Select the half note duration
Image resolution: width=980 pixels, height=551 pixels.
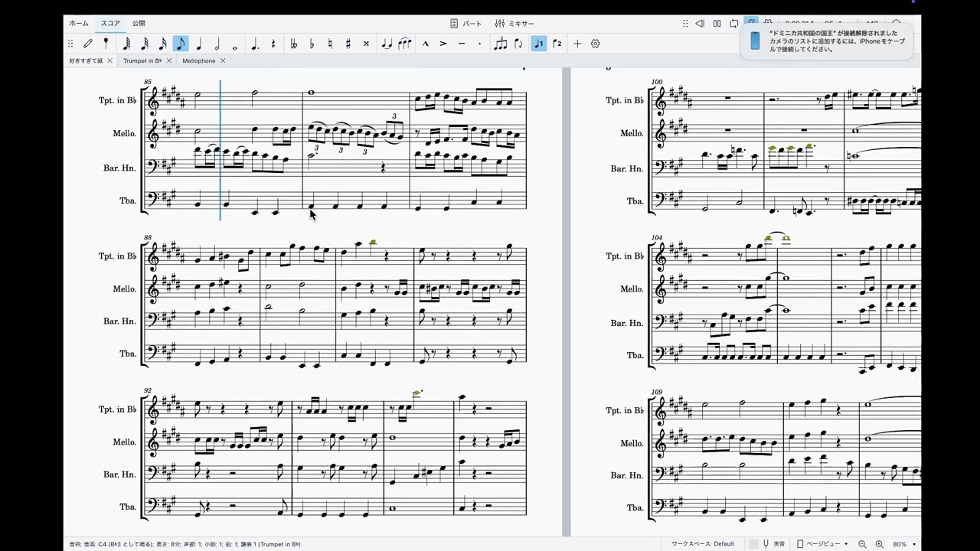[x=217, y=44]
